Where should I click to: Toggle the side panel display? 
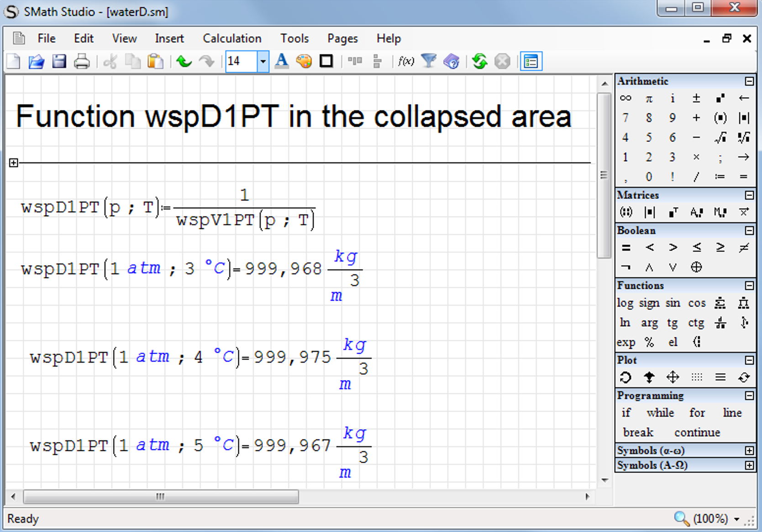[531, 61]
